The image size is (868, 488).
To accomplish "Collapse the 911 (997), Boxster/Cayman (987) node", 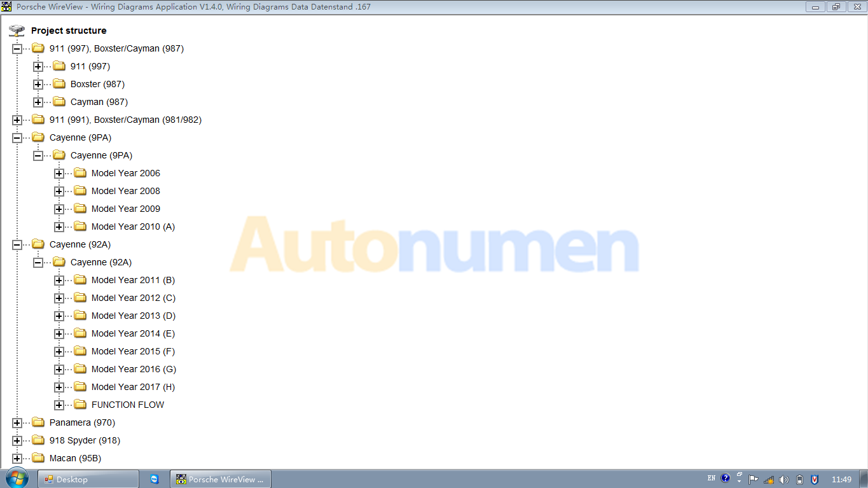I will tap(17, 48).
